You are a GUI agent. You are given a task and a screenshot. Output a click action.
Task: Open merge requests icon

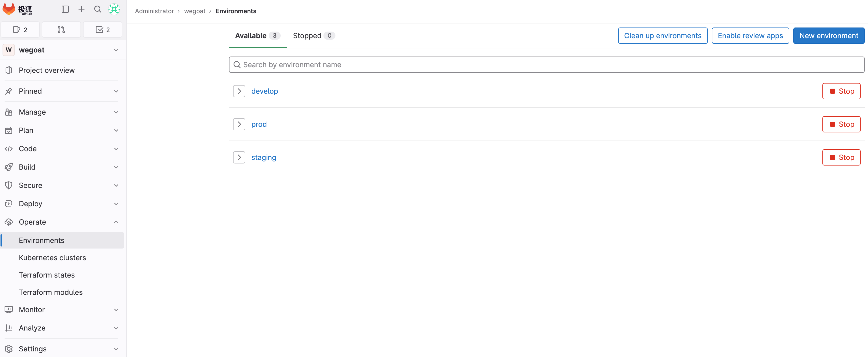(61, 30)
